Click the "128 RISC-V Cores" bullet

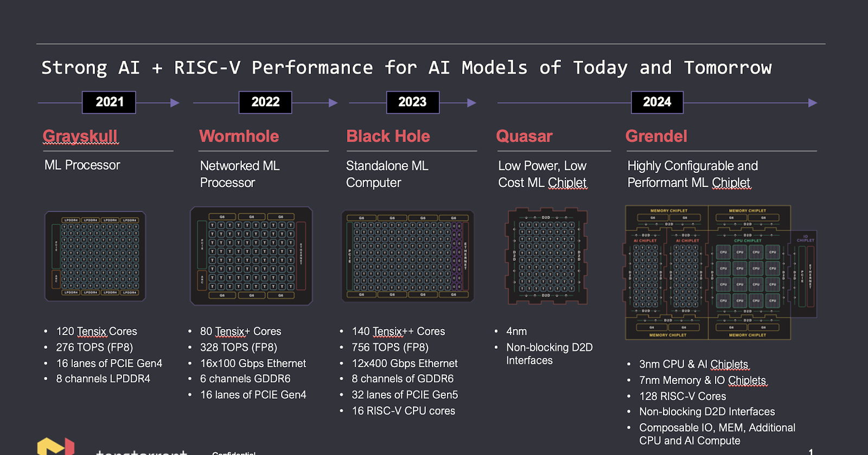click(x=682, y=396)
